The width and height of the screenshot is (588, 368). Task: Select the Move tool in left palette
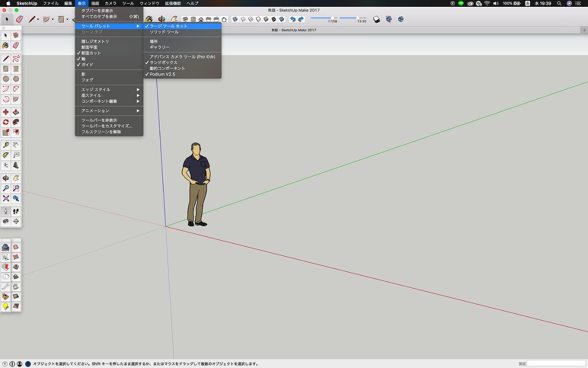click(x=6, y=112)
